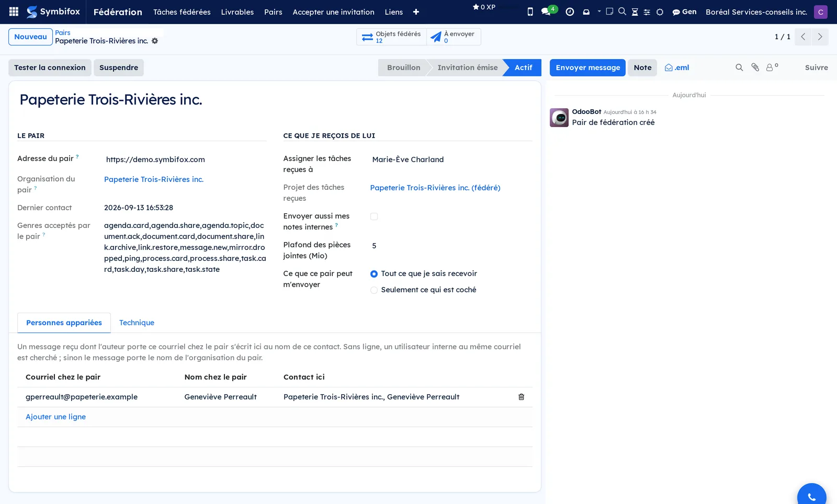
Task: Click OdooBot avatar in chatter
Action: 559,118
